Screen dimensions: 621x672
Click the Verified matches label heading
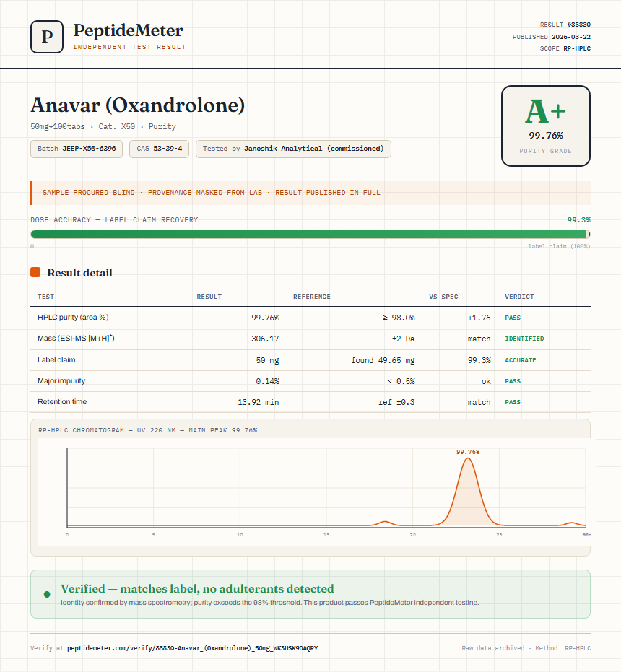(197, 588)
